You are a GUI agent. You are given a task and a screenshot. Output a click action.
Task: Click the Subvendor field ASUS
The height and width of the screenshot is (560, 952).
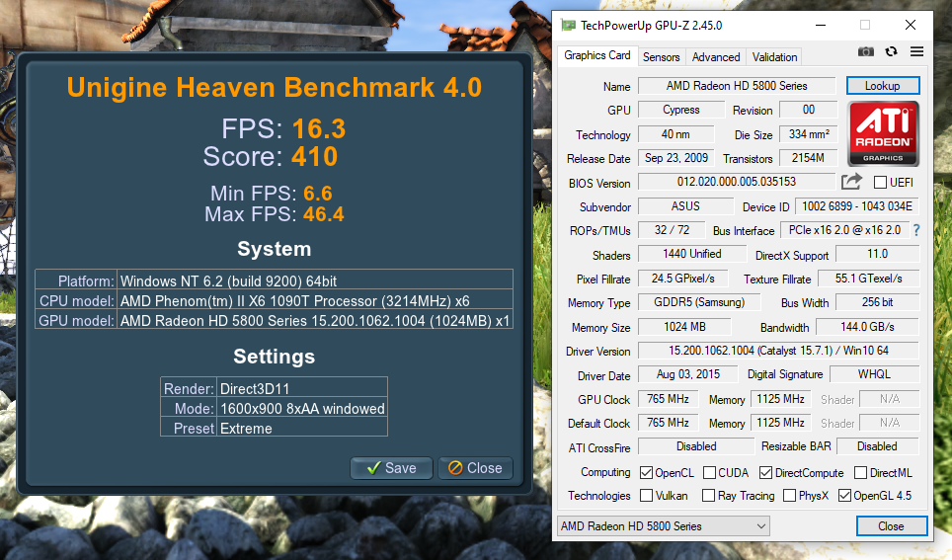(x=685, y=206)
